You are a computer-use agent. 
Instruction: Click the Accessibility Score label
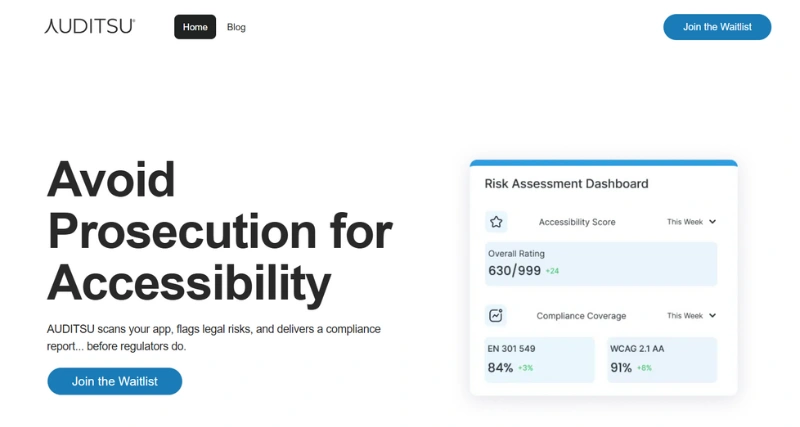click(x=577, y=222)
